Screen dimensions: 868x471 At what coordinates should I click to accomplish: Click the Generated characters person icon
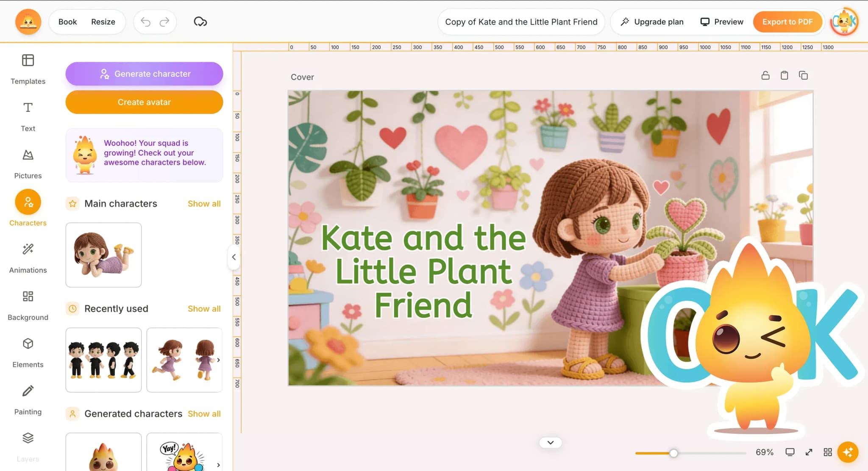[72, 414]
